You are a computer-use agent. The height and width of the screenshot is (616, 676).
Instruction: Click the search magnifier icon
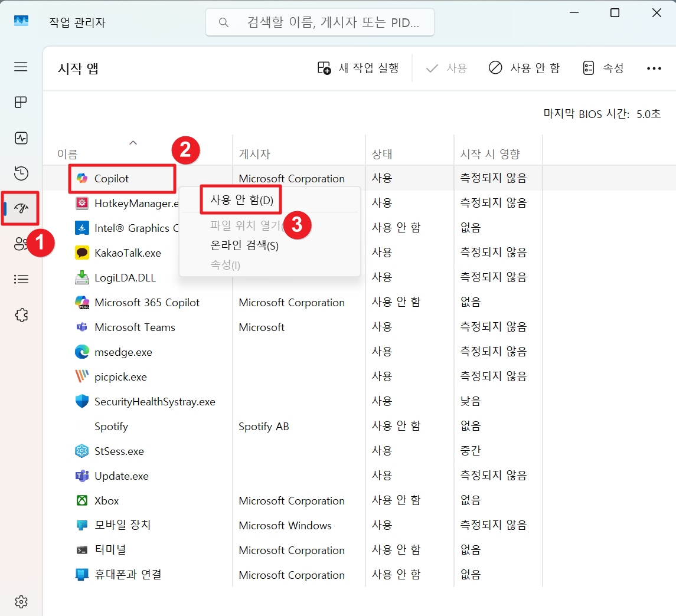pyautogui.click(x=223, y=22)
